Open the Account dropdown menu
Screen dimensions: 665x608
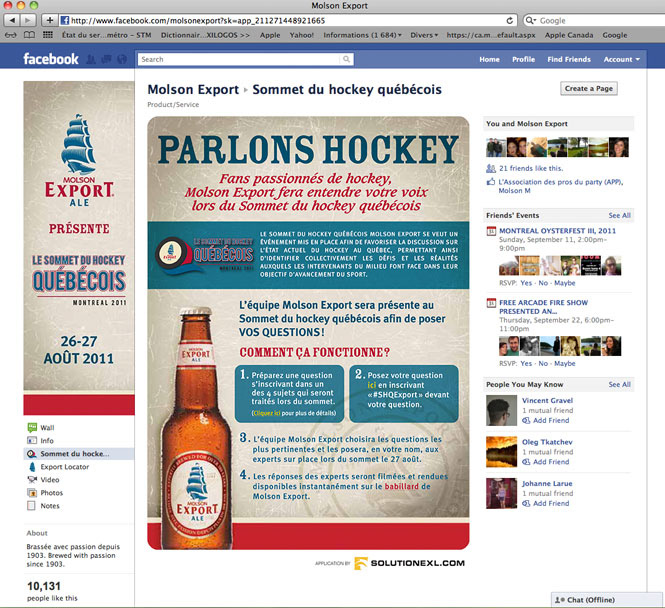(x=621, y=60)
